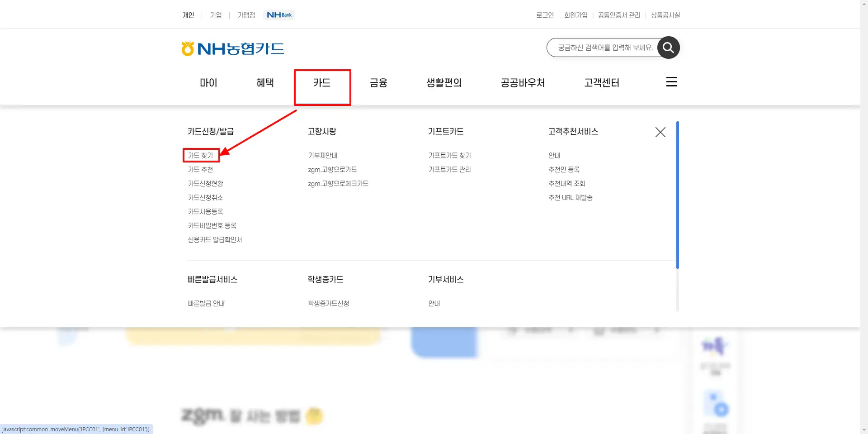Select the 기업 tab at top
The height and width of the screenshot is (434, 868).
[216, 15]
